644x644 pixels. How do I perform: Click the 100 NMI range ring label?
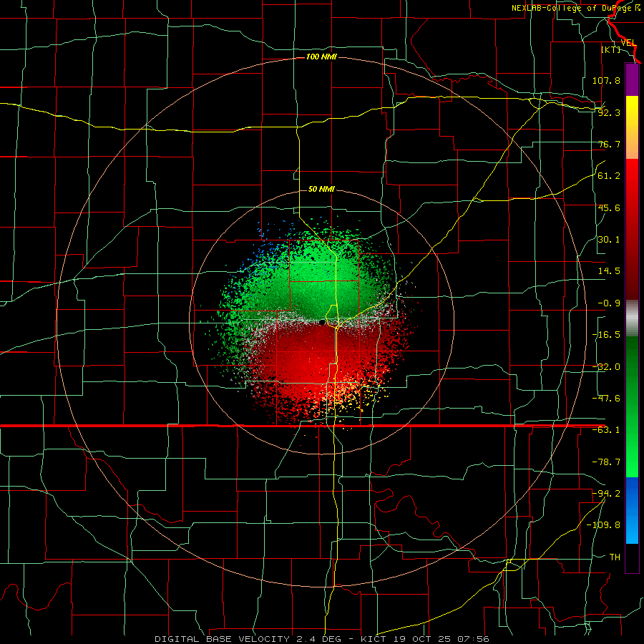point(321,57)
